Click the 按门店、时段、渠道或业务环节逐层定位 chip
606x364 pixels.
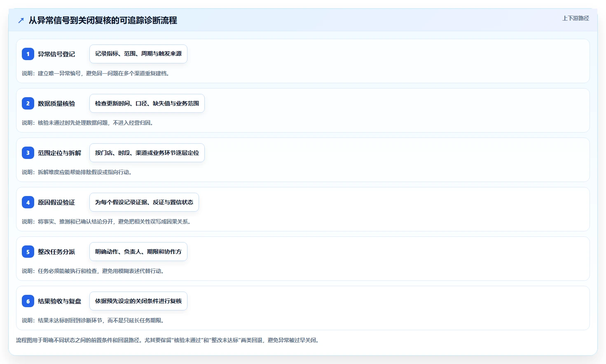pyautogui.click(x=147, y=153)
